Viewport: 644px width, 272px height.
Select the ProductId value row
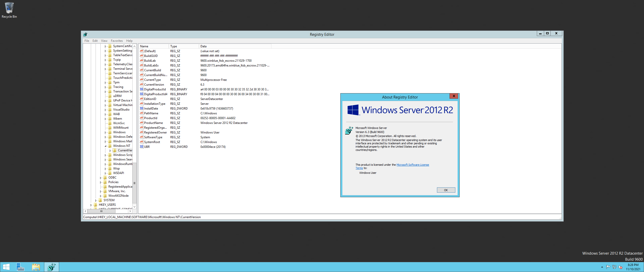(205, 118)
